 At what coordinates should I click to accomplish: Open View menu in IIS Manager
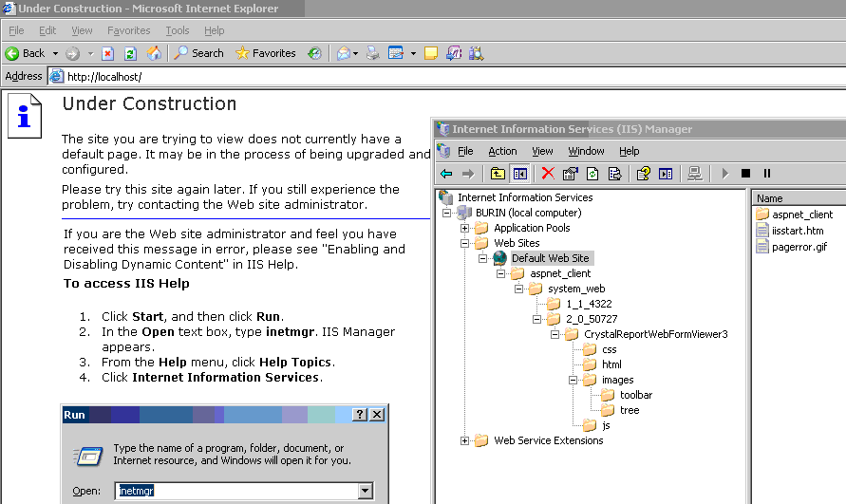[x=542, y=151]
